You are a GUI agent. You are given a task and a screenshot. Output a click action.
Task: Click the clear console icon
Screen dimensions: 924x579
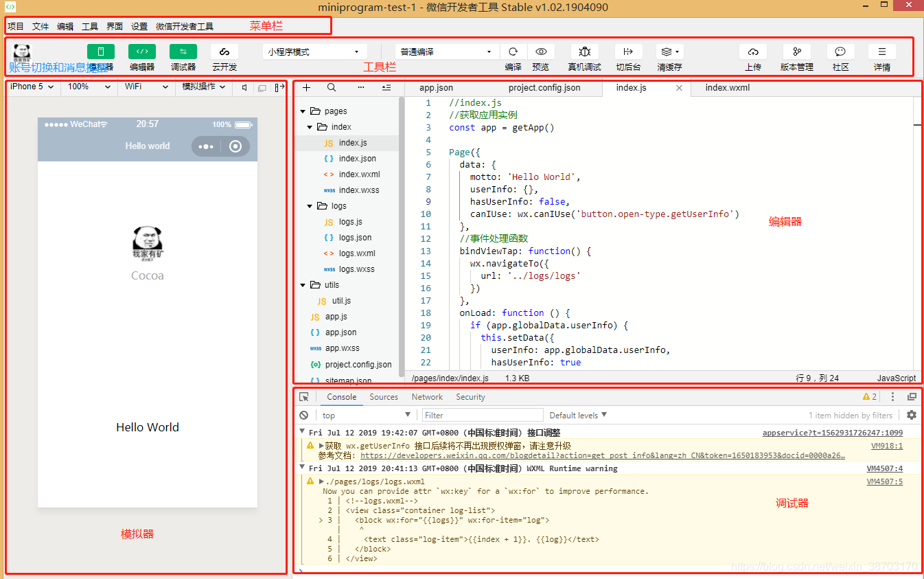pyautogui.click(x=304, y=415)
